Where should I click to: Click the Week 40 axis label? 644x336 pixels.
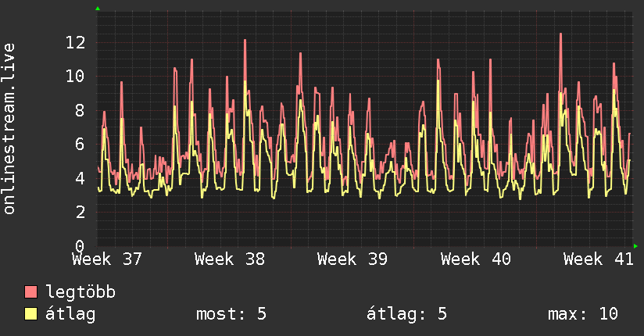click(476, 259)
